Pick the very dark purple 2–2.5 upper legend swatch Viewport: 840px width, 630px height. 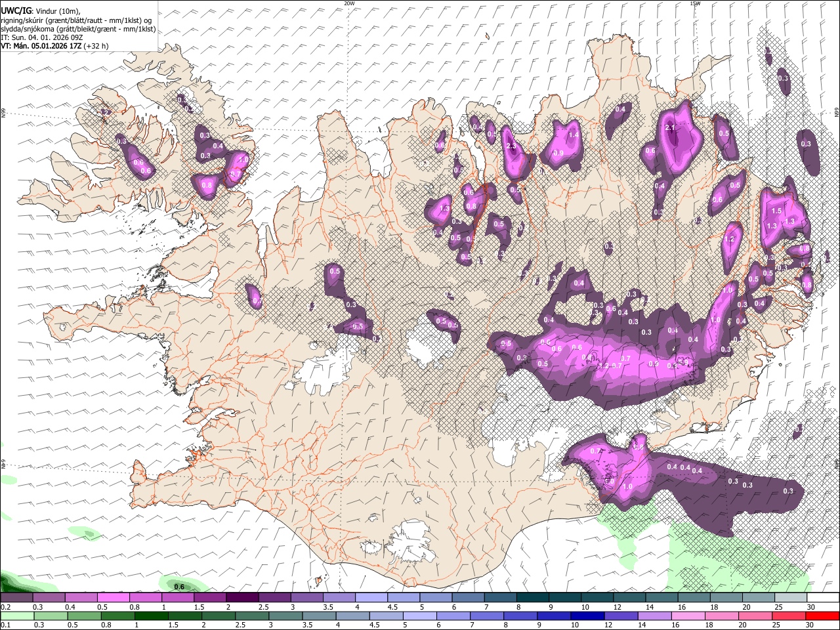pos(241,598)
